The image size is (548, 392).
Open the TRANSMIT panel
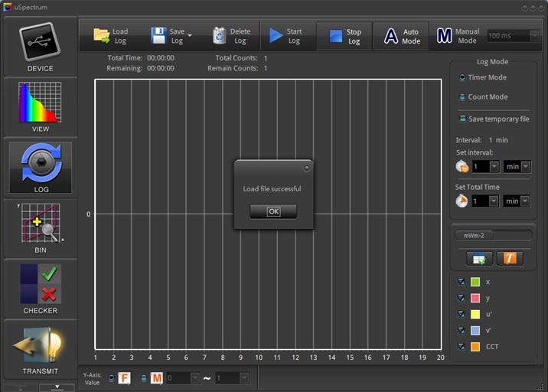tap(41, 349)
